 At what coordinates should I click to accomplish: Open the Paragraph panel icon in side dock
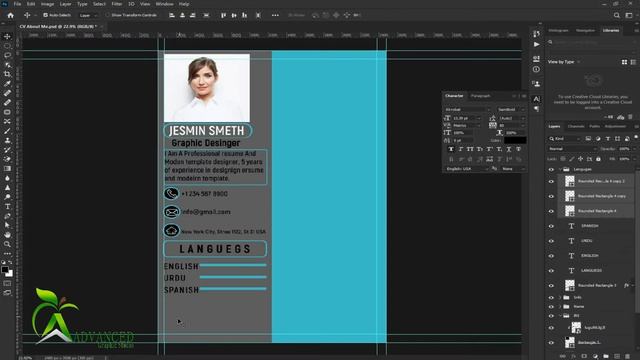pyautogui.click(x=536, y=109)
